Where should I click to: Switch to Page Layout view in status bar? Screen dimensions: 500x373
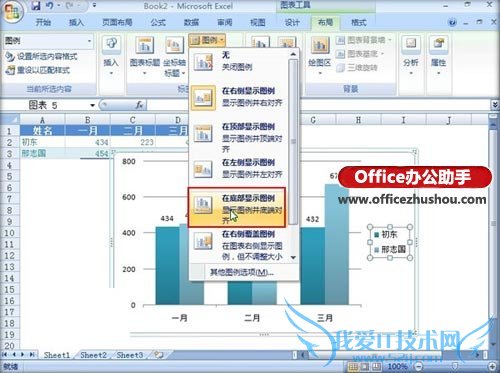pyautogui.click(x=365, y=367)
